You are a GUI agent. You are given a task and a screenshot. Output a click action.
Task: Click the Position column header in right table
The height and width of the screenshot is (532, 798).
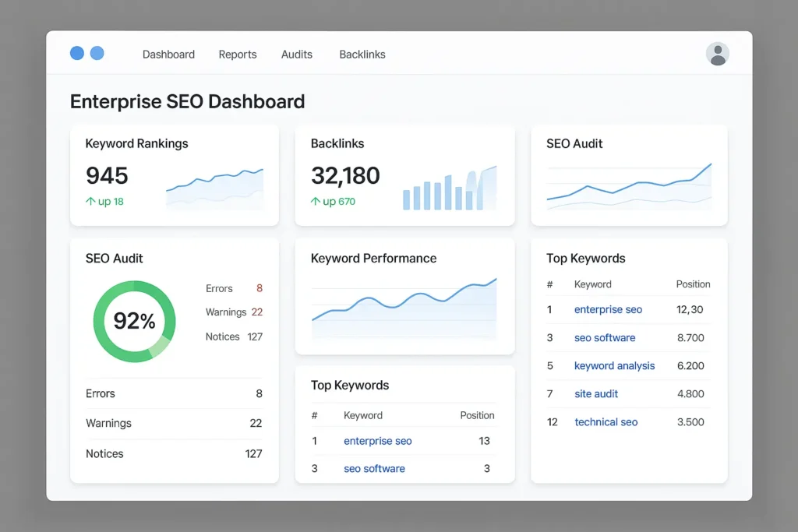[x=693, y=284]
